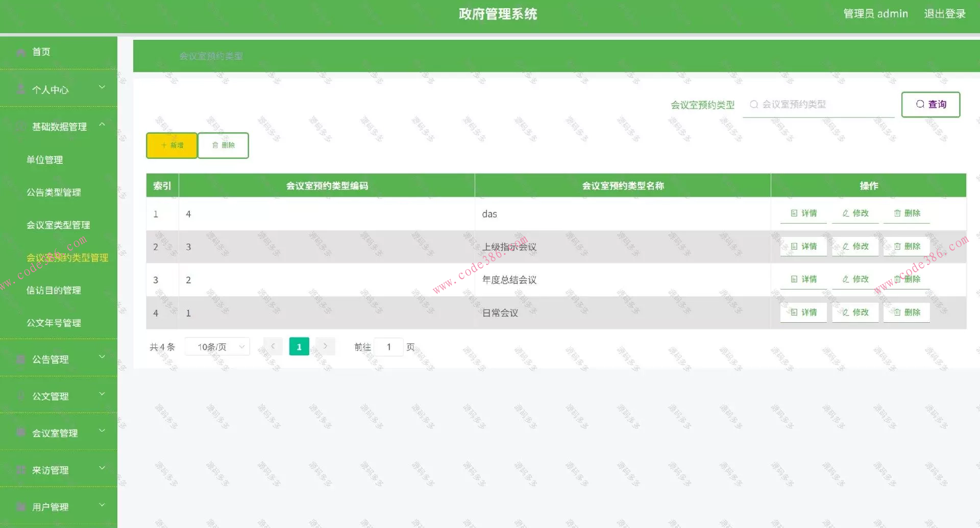Collapse the 基础数据管理 section

pos(102,124)
